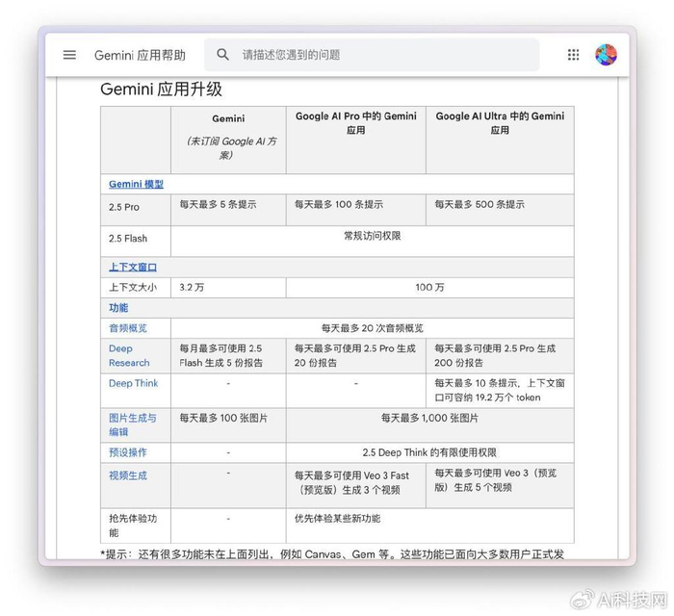This screenshot has height=616, width=674.
Task: Open the 上下文窗口 link
Action: coord(133,268)
